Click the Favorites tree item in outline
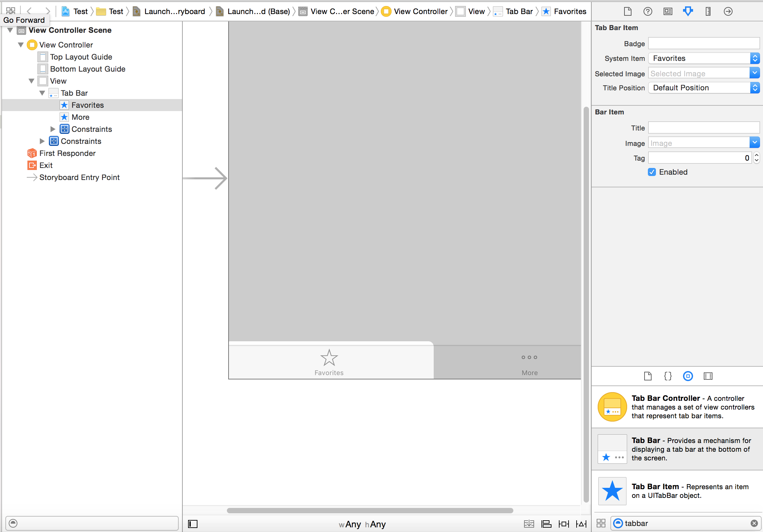763x532 pixels. [x=88, y=105]
